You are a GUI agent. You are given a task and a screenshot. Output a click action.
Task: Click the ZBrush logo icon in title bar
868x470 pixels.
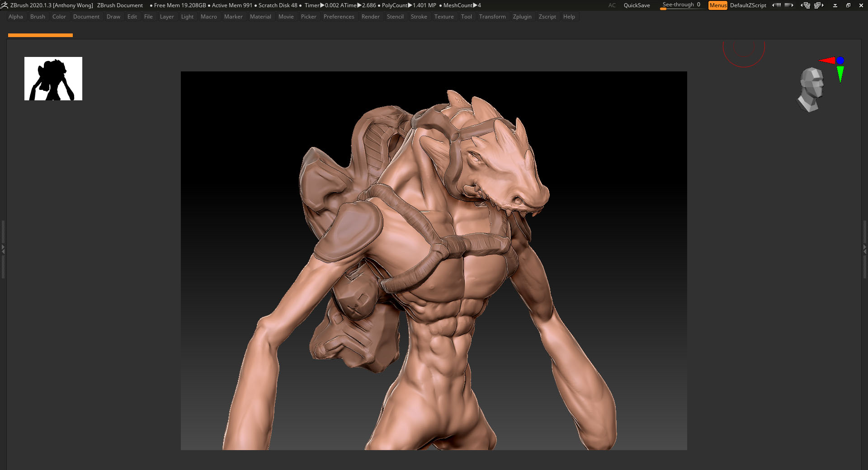click(5, 5)
